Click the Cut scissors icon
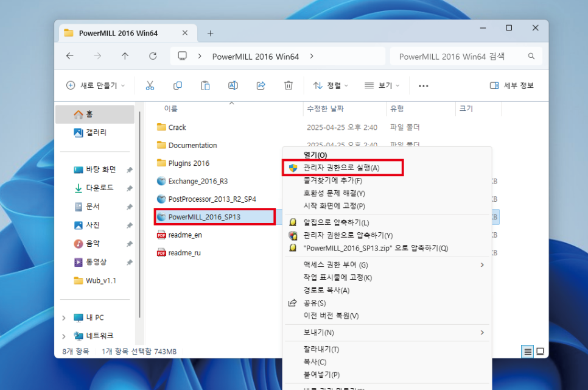Screen dimensions: 588x390 pos(150,86)
